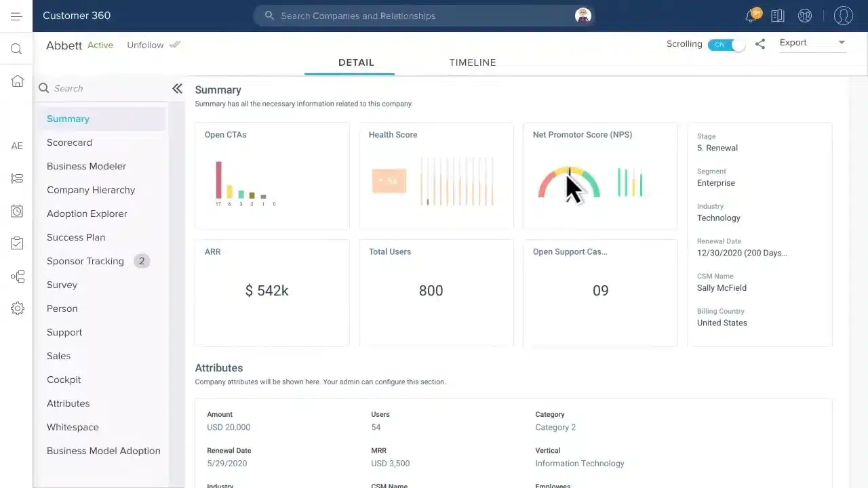This screenshot has width=868, height=488.
Task: Click the Unfollow button next to Abbett
Action: [x=145, y=45]
